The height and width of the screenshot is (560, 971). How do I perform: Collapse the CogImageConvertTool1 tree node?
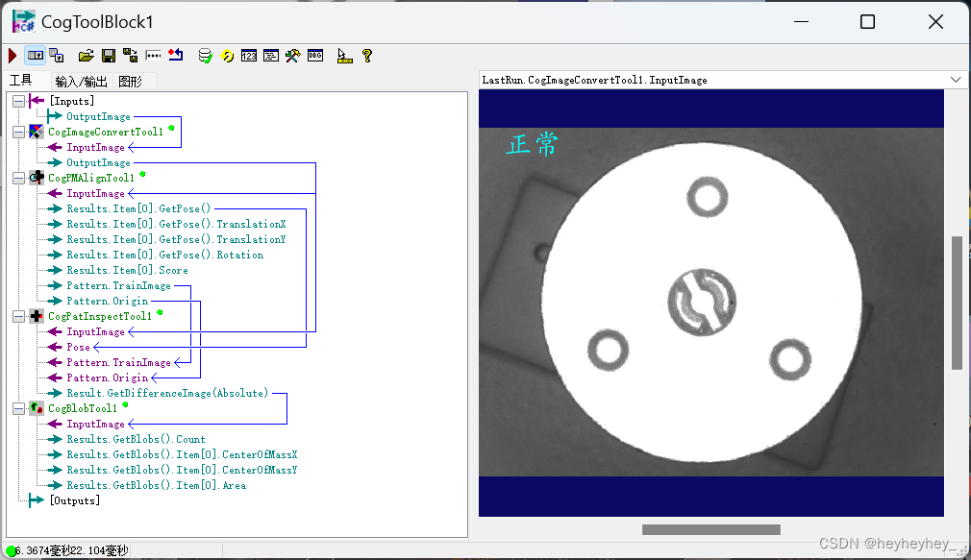click(x=16, y=131)
